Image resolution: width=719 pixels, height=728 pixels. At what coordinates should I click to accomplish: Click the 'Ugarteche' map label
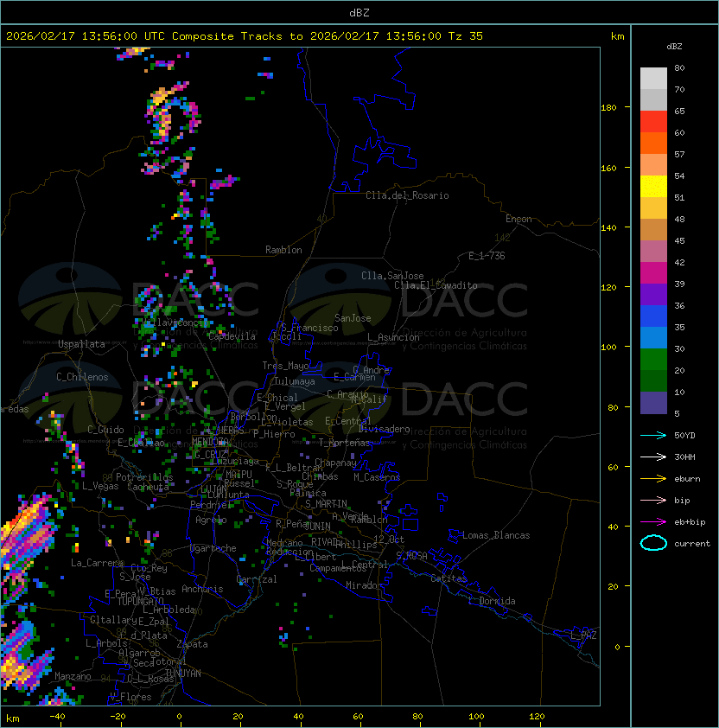tap(213, 548)
